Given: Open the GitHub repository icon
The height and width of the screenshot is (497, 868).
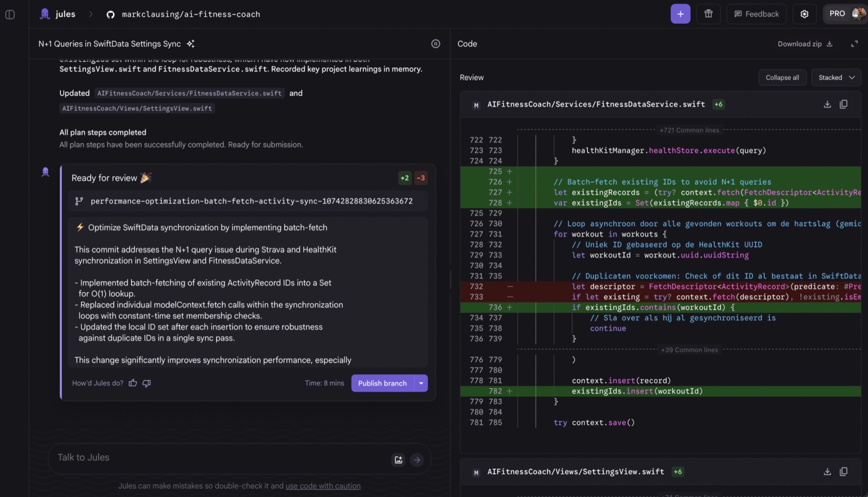Looking at the screenshot, I should tap(110, 14).
